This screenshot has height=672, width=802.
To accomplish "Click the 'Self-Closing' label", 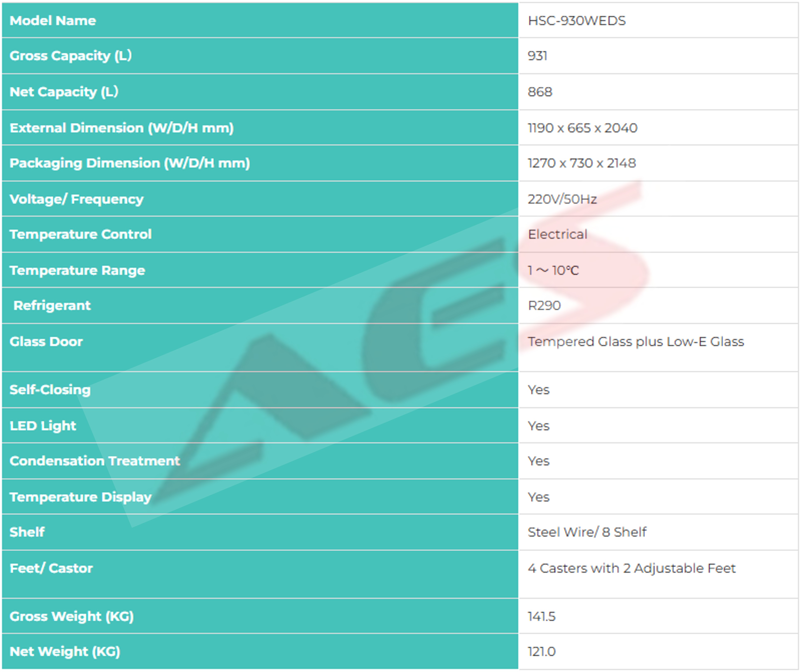I will tap(50, 390).
